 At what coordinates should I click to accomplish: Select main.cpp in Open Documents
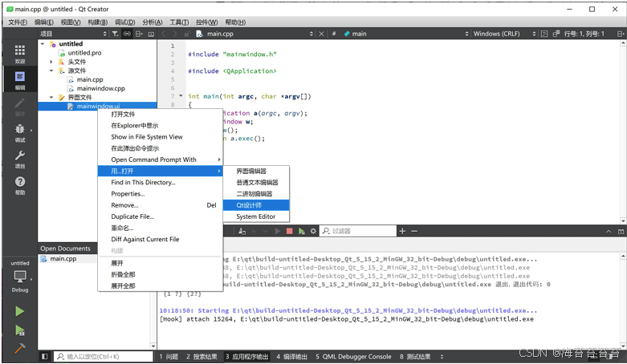[63, 259]
